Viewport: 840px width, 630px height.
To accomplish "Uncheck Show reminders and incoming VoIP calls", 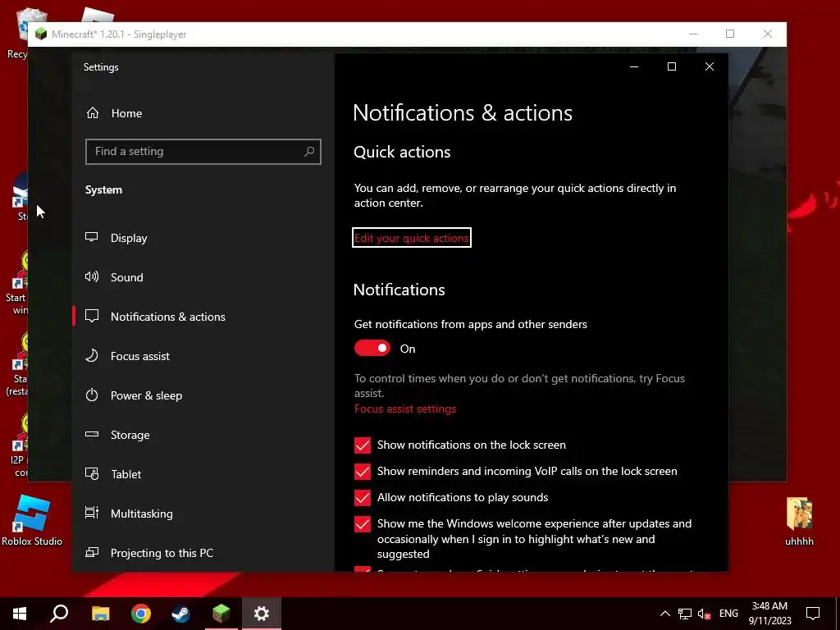I will 362,472.
